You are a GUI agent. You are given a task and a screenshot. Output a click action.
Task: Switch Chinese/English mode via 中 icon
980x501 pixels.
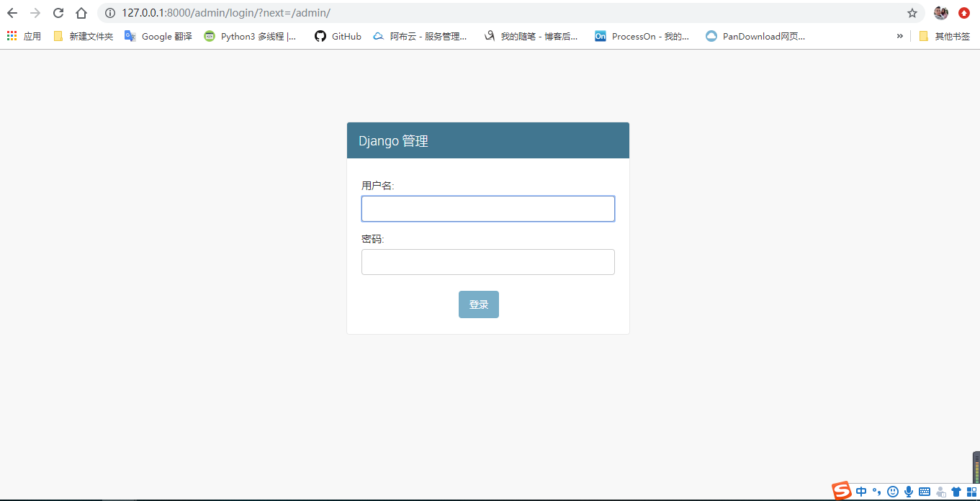coord(861,492)
